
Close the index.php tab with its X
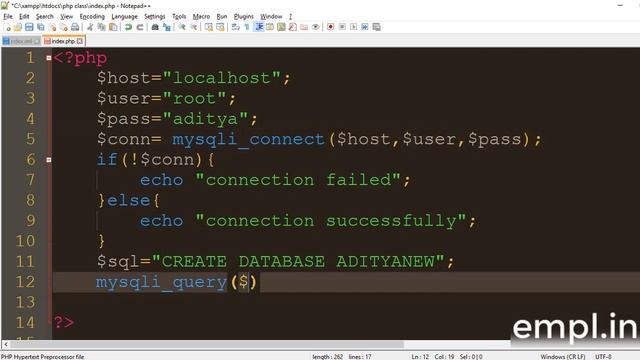[x=80, y=41]
